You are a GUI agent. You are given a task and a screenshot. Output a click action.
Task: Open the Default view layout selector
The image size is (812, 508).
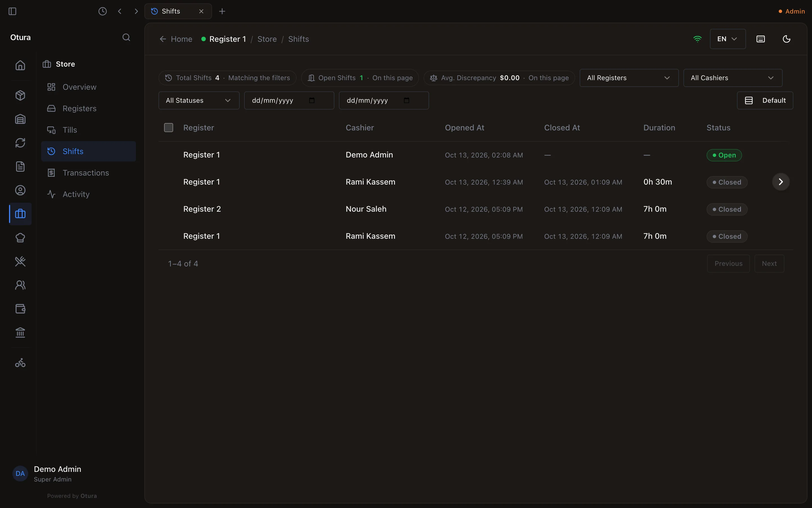pos(765,100)
